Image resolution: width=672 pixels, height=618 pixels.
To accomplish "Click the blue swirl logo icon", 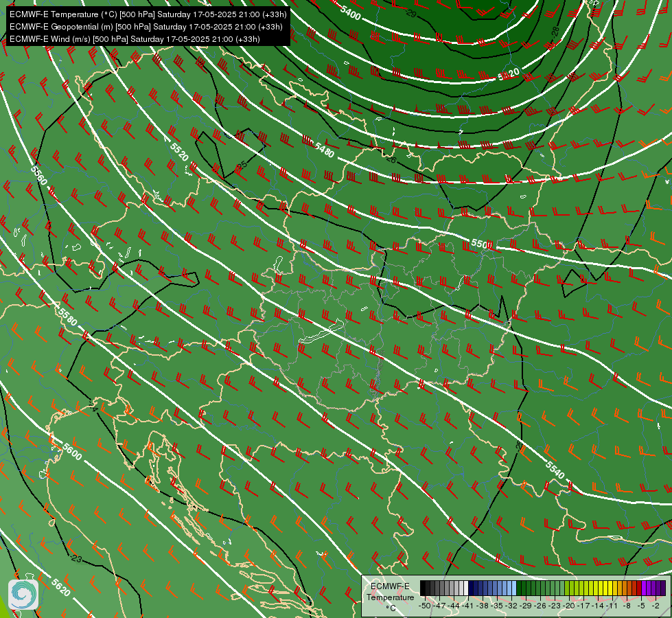I will (x=23, y=595).
